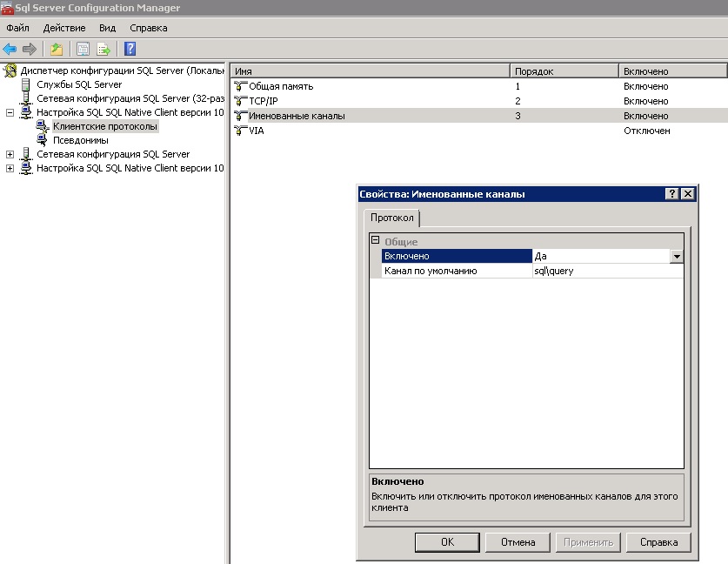Select Псевдонимы in the tree
728x564 pixels.
[x=80, y=140]
